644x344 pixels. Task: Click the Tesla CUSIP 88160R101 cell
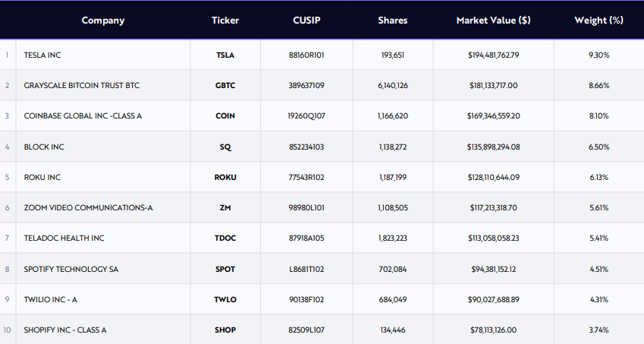click(306, 55)
